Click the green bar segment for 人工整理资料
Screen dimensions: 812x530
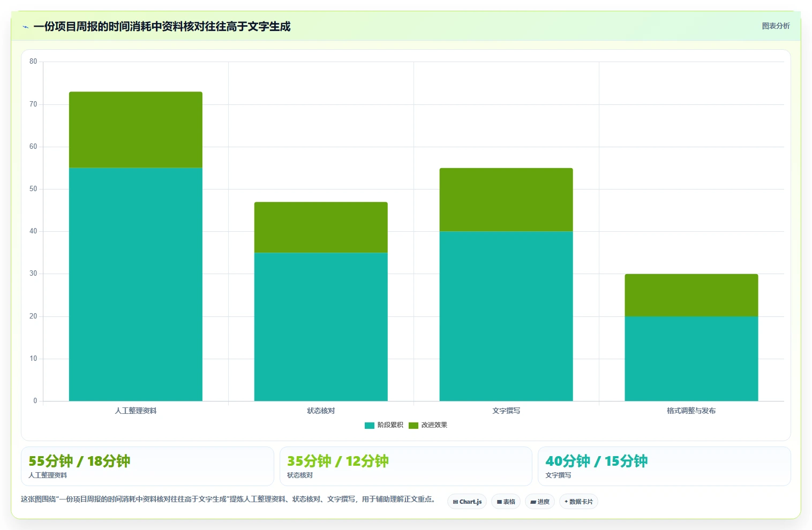click(x=136, y=130)
